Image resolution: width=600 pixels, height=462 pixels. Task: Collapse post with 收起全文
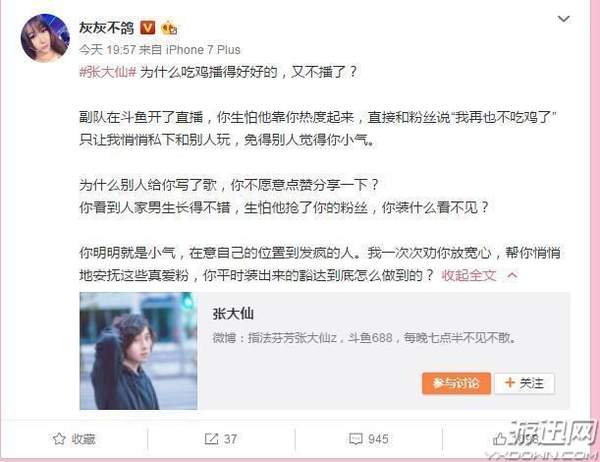(x=469, y=275)
